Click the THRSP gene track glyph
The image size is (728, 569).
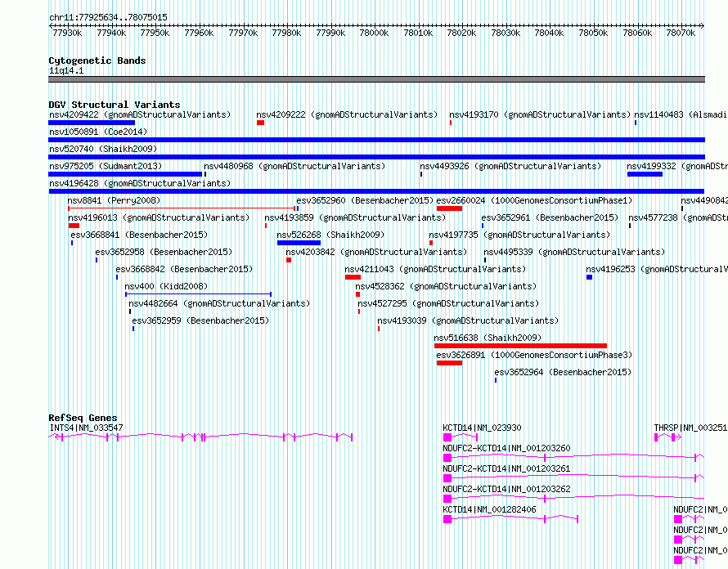point(667,437)
